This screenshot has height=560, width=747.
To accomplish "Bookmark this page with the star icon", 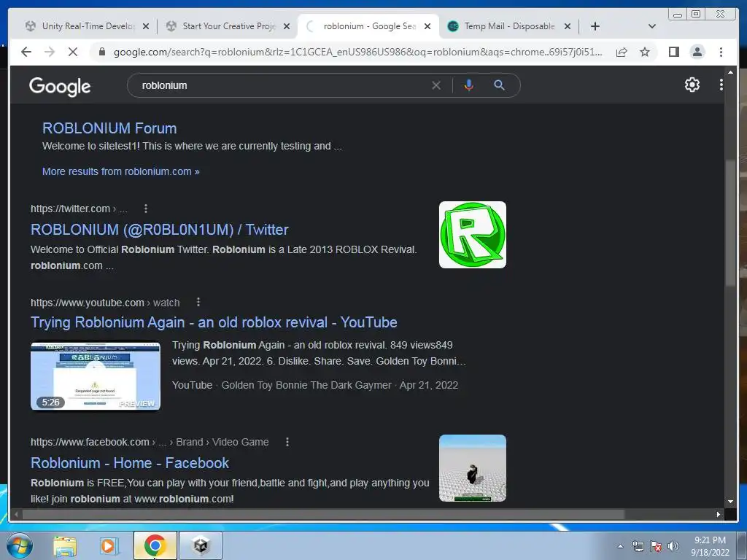I will tap(645, 52).
